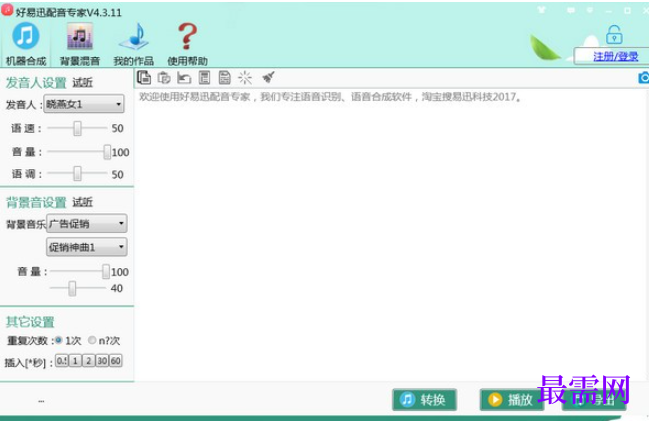
Task: Click the 背景音设置 section heading
Action: tap(36, 202)
